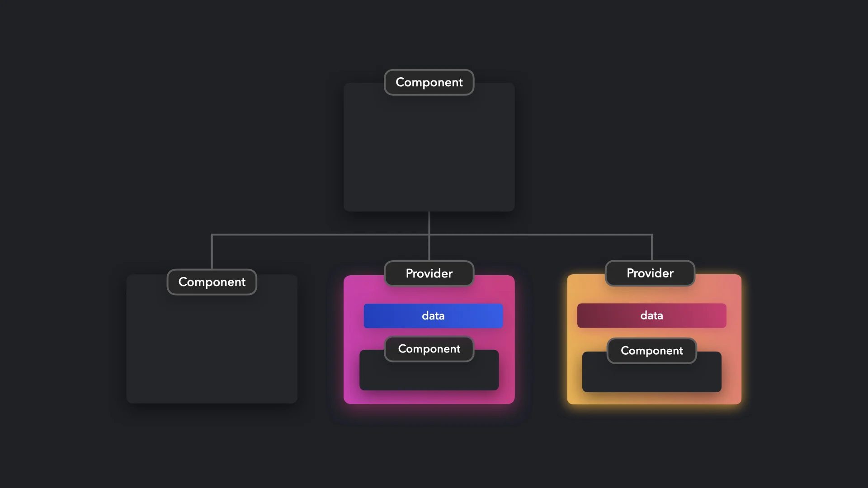Click the connector line above the orange Provider
This screenshot has width=868, height=488.
click(651, 249)
